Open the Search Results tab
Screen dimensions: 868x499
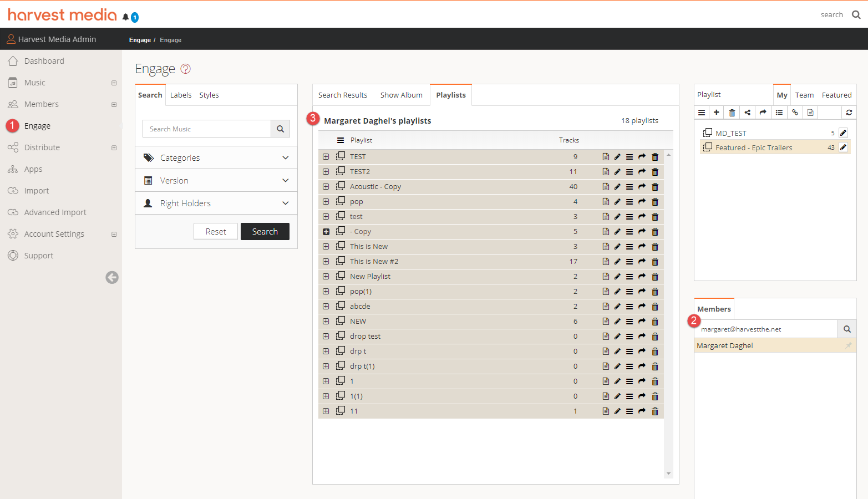point(343,95)
